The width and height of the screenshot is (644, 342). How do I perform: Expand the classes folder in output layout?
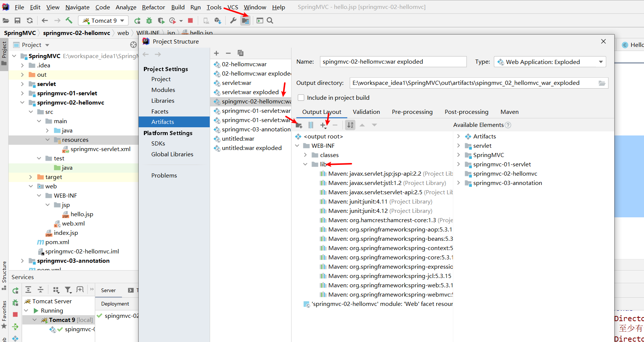(x=305, y=155)
